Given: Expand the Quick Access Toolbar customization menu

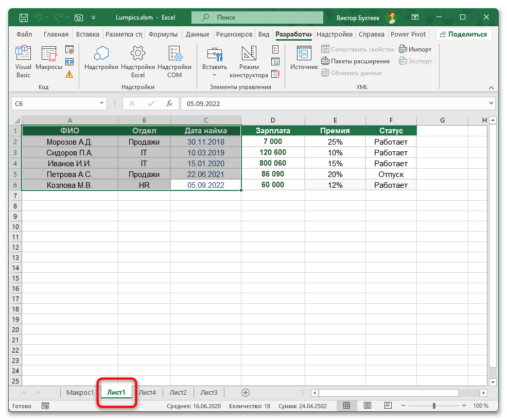Looking at the screenshot, I should pyautogui.click(x=93, y=17).
